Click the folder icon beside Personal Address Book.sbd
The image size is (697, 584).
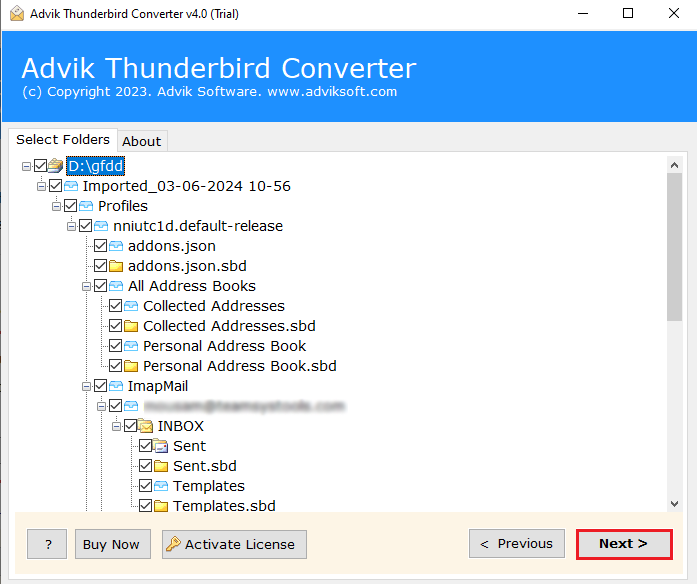131,366
